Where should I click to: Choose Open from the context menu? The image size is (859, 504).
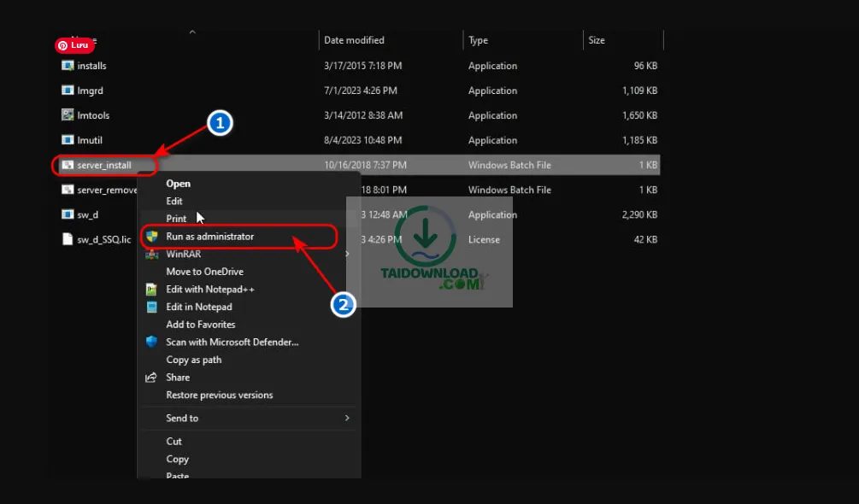coord(179,184)
